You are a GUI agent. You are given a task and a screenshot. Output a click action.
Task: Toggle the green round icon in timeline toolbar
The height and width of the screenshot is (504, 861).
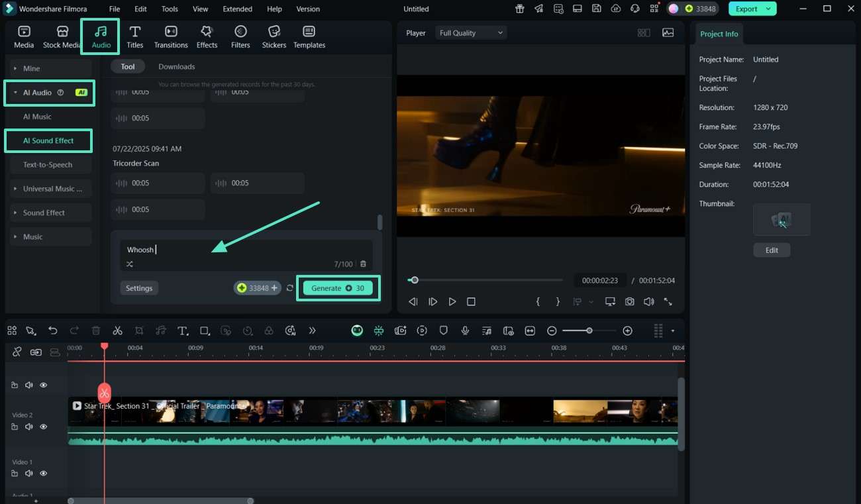[357, 330]
